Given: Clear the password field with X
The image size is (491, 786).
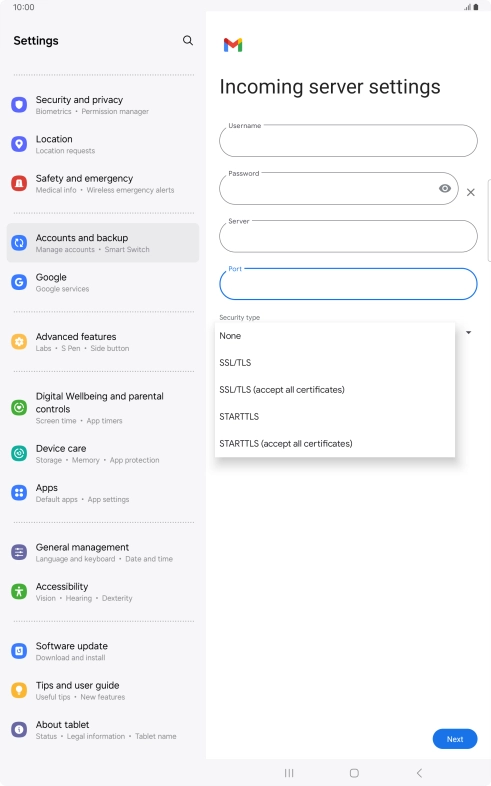Looking at the screenshot, I should pos(470,192).
